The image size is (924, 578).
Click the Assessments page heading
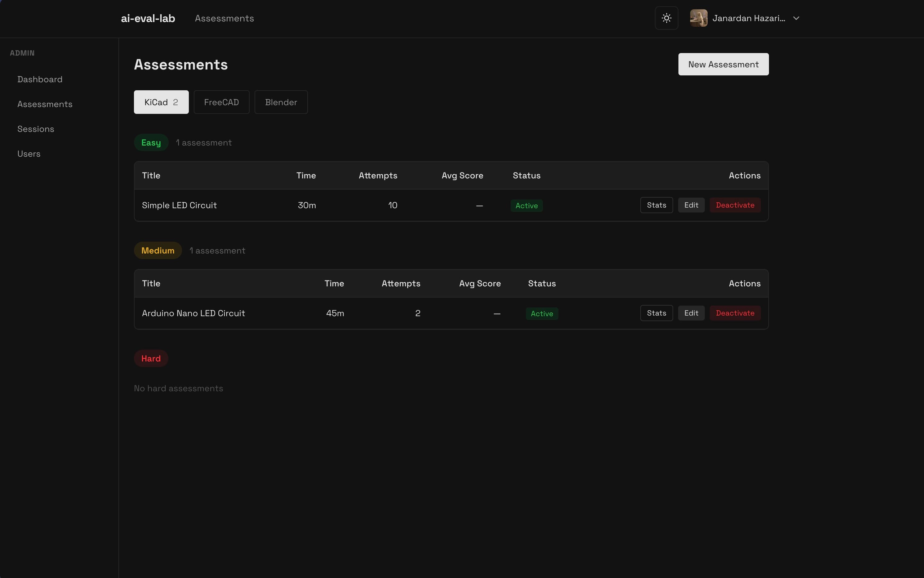[181, 64]
